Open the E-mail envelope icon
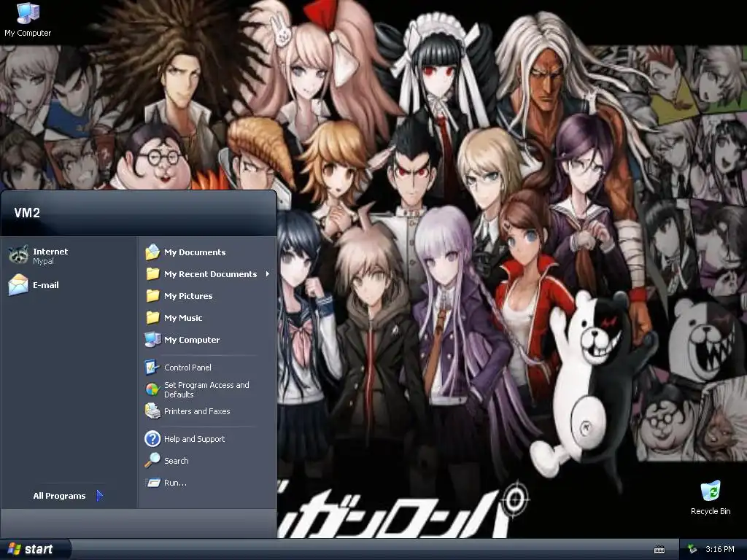 point(18,285)
